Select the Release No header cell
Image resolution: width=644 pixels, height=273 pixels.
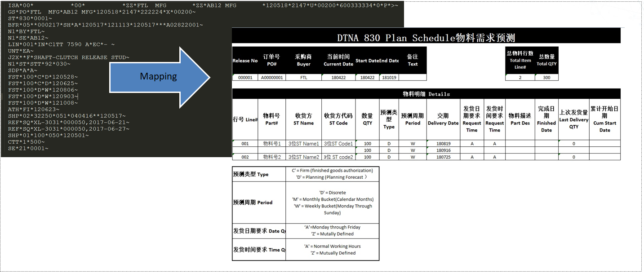(x=245, y=61)
